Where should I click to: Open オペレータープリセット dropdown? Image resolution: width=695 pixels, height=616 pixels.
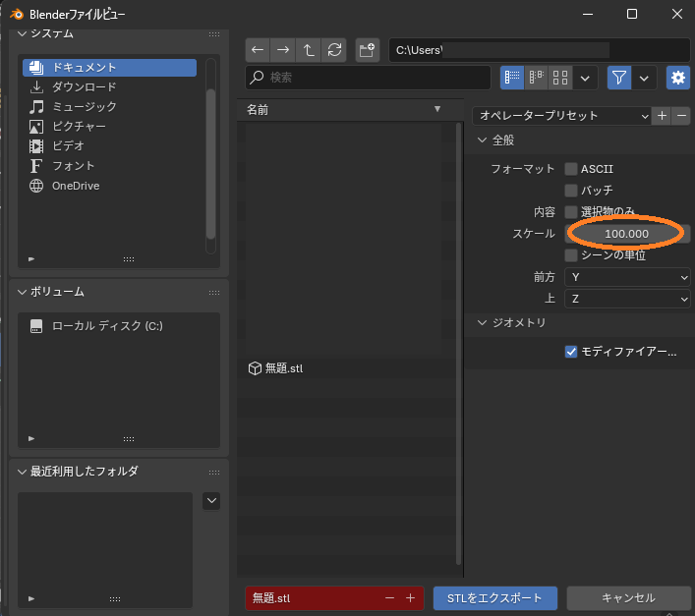[x=561, y=116]
